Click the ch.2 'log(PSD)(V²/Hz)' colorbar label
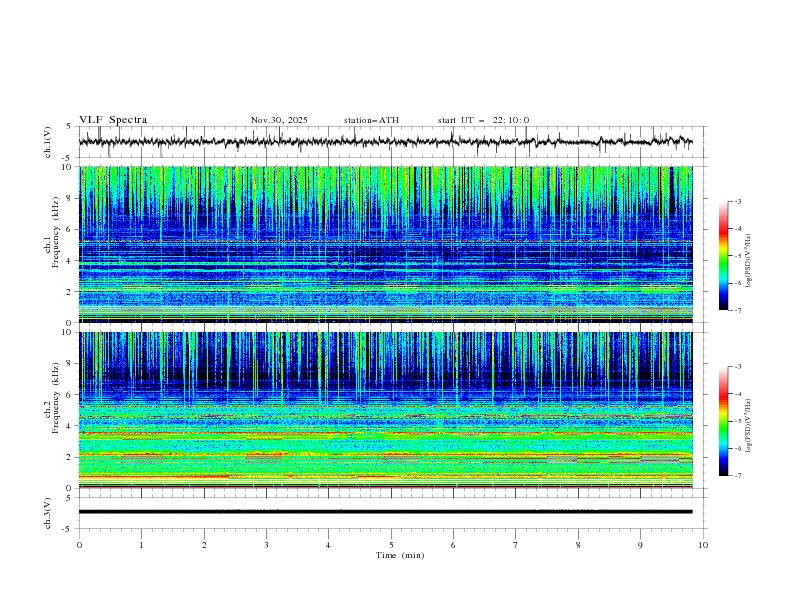The height and width of the screenshot is (612, 792). [x=749, y=425]
